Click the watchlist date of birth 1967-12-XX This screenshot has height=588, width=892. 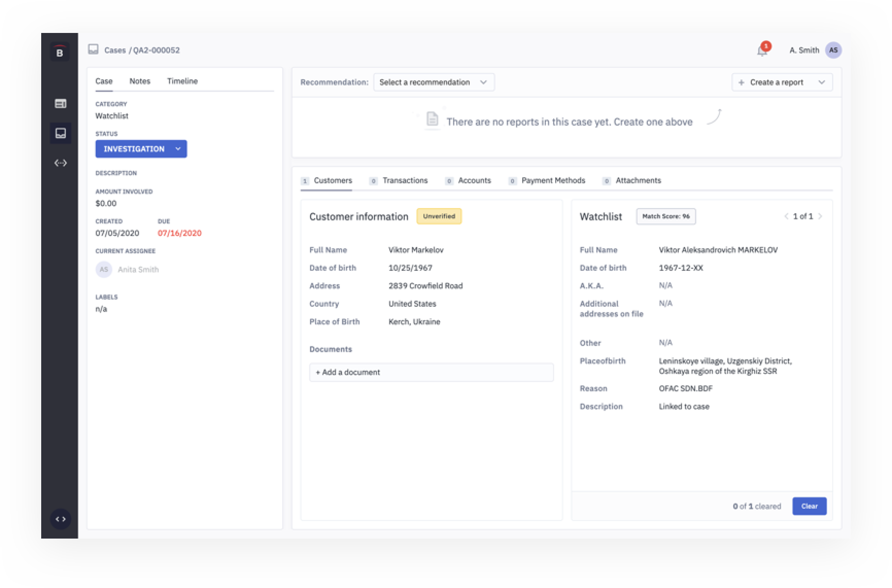681,268
